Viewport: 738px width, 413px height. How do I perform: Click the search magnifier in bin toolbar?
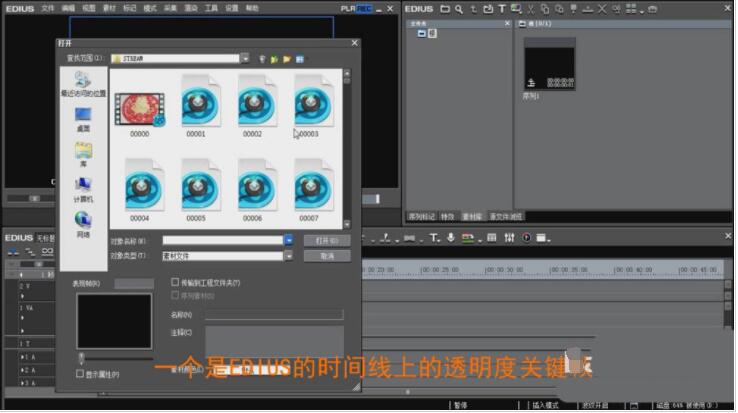point(459,9)
